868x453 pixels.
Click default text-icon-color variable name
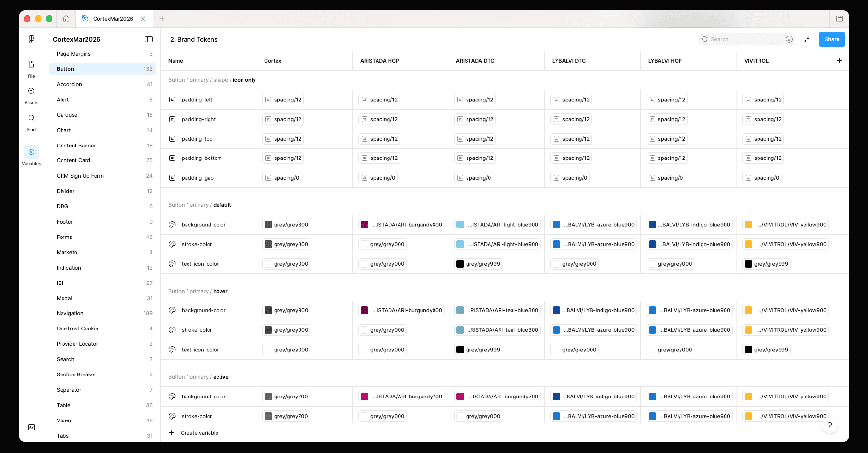200,264
